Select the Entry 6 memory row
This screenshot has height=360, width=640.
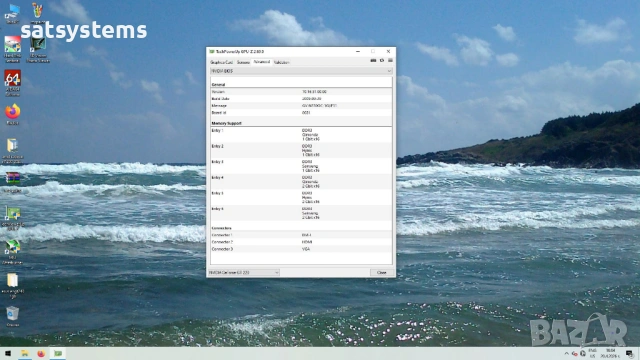[301, 213]
